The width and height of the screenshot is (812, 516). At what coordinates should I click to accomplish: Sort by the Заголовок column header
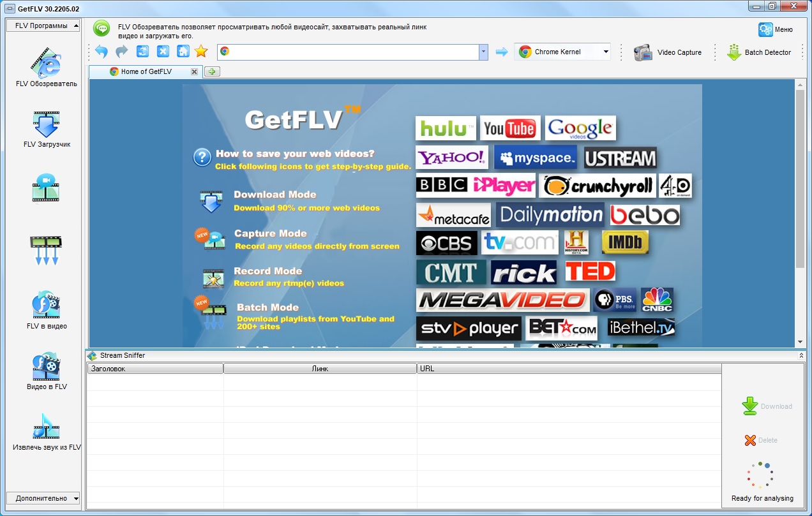pyautogui.click(x=155, y=369)
